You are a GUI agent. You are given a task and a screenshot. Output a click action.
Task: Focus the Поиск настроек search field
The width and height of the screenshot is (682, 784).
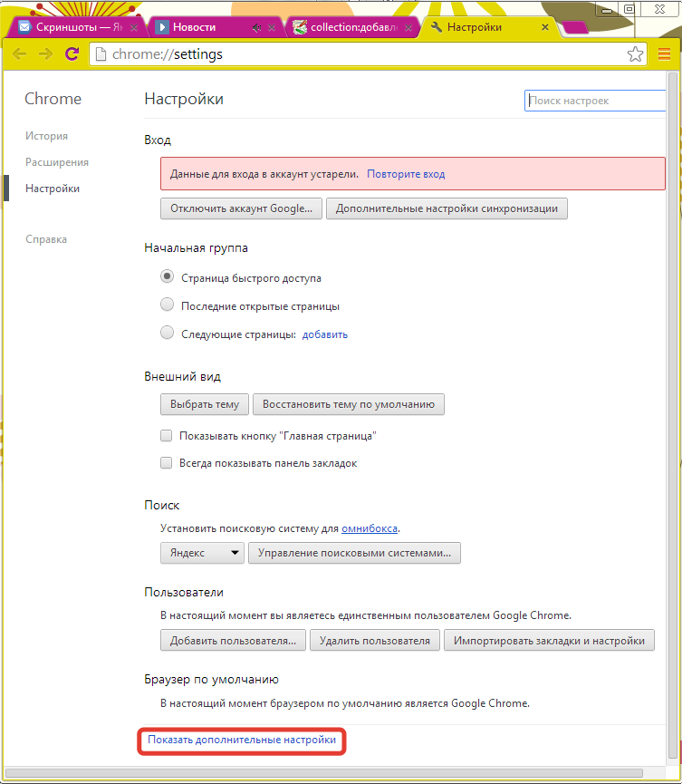click(x=595, y=101)
